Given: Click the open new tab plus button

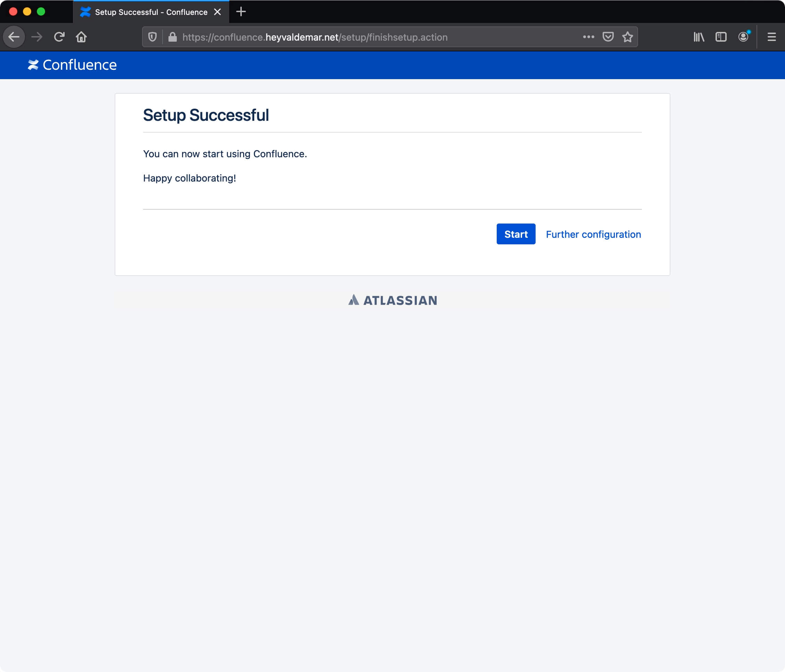Looking at the screenshot, I should [x=241, y=11].
